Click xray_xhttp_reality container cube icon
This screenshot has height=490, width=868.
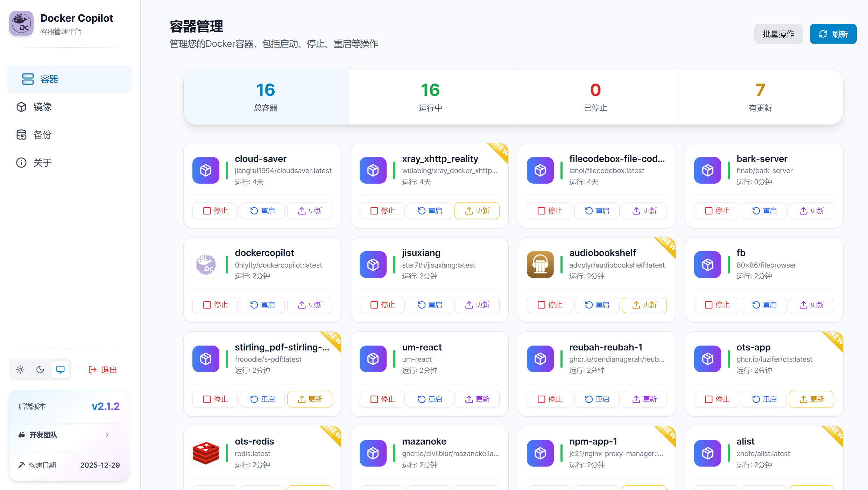(373, 170)
